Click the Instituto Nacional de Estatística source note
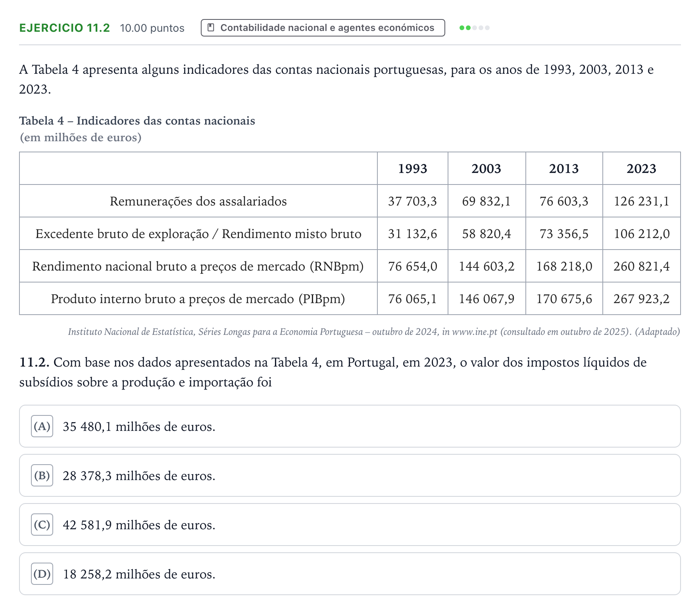Screen dimensions: 700x615 [x=374, y=332]
